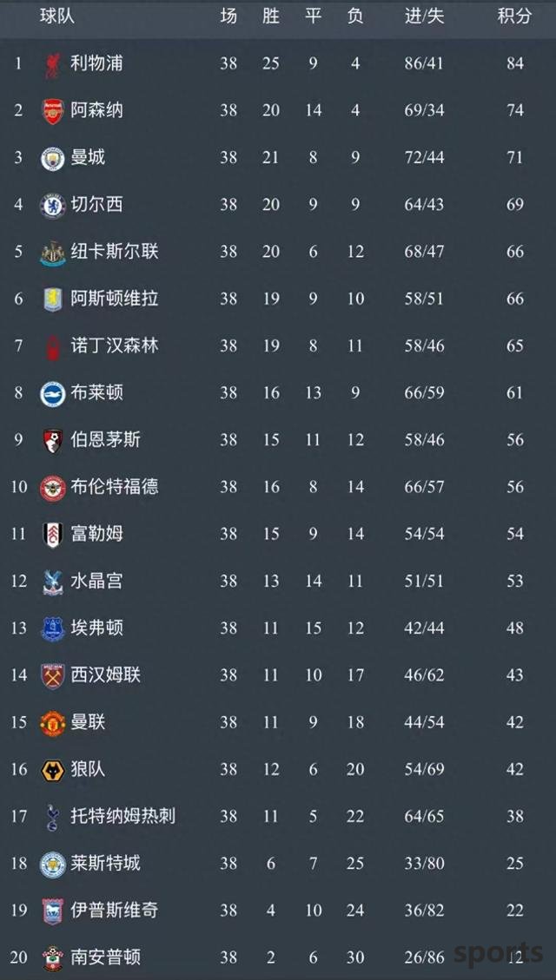Open team name 布伦特福德
This screenshot has width=556, height=980.
click(115, 486)
